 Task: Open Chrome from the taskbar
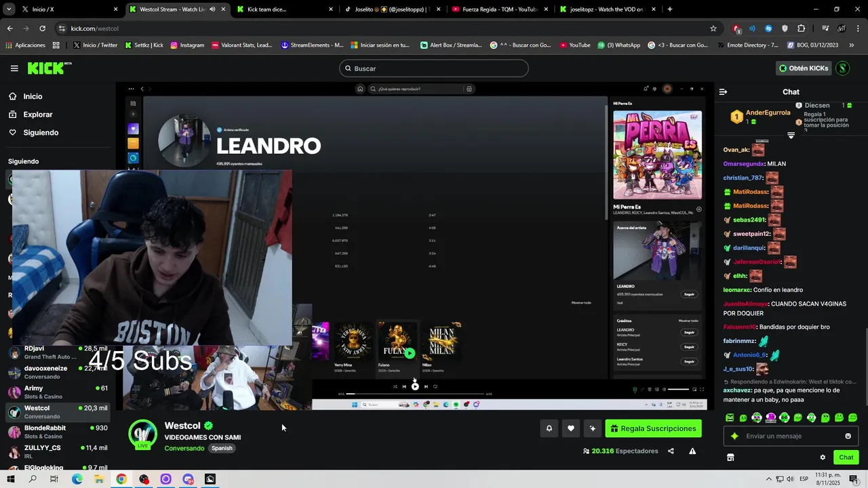[121, 479]
